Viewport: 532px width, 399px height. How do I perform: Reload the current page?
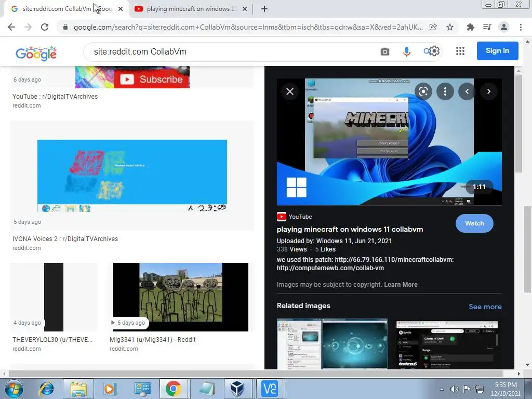coord(45,27)
